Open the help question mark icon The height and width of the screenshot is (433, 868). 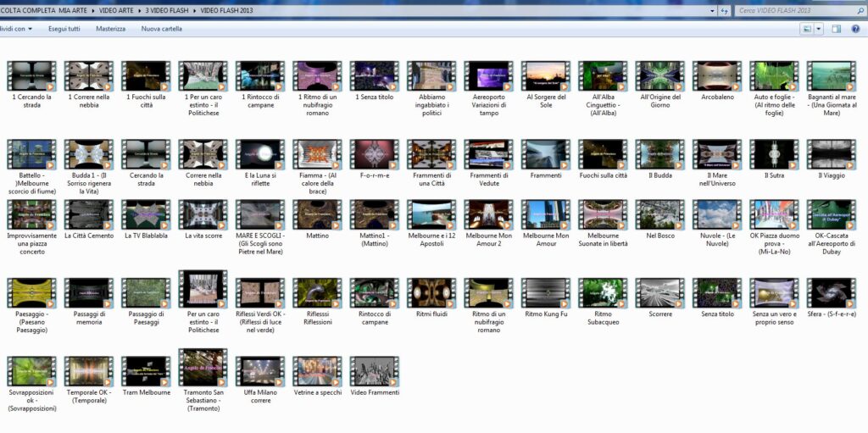[856, 29]
